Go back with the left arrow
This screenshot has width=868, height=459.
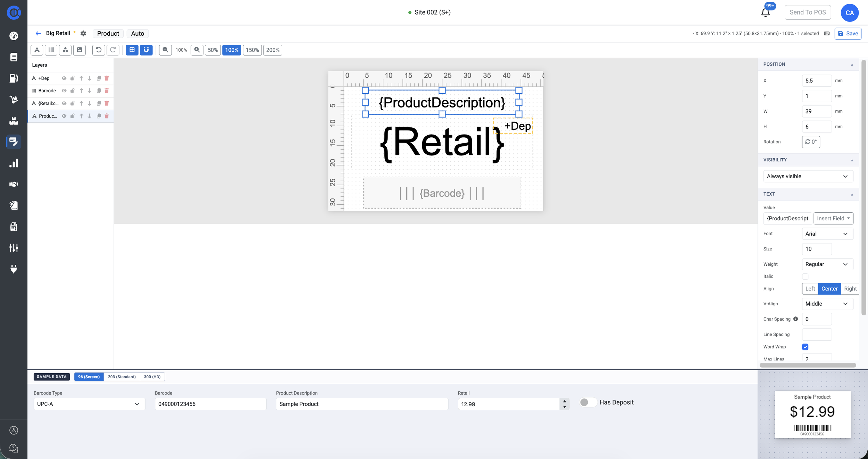(x=38, y=33)
